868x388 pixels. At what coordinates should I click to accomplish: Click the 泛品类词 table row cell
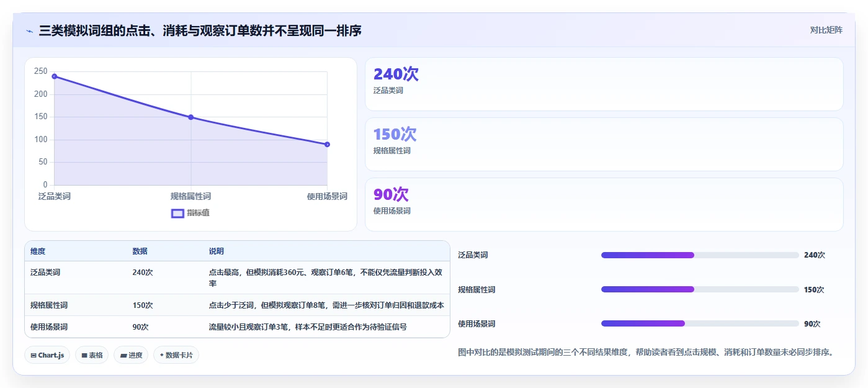(x=45, y=272)
